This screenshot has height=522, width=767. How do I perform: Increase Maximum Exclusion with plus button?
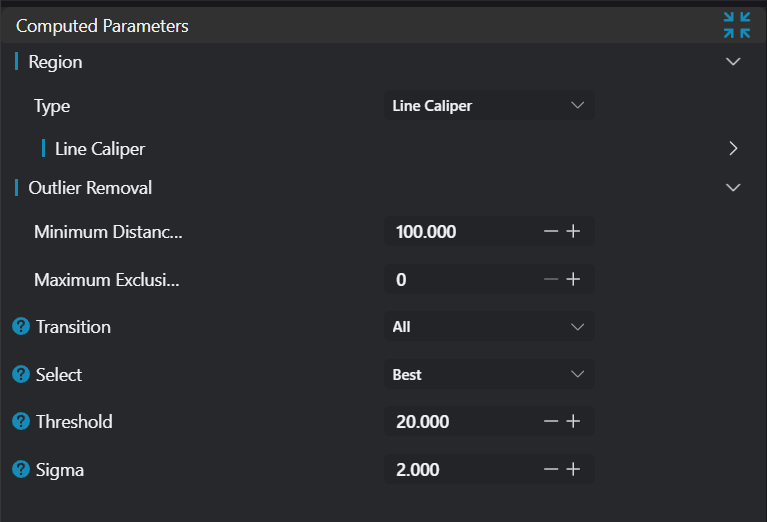tap(573, 279)
